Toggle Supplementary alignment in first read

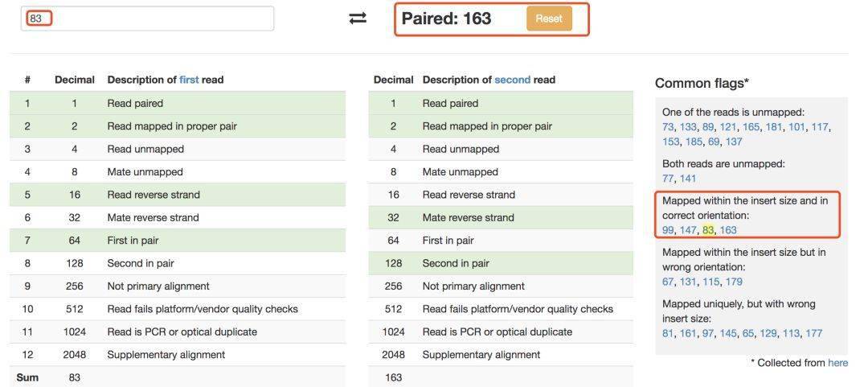tap(178, 355)
